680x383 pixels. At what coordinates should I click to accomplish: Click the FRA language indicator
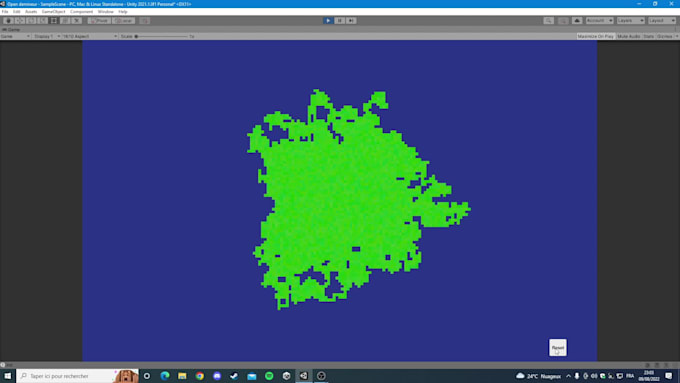pos(630,376)
